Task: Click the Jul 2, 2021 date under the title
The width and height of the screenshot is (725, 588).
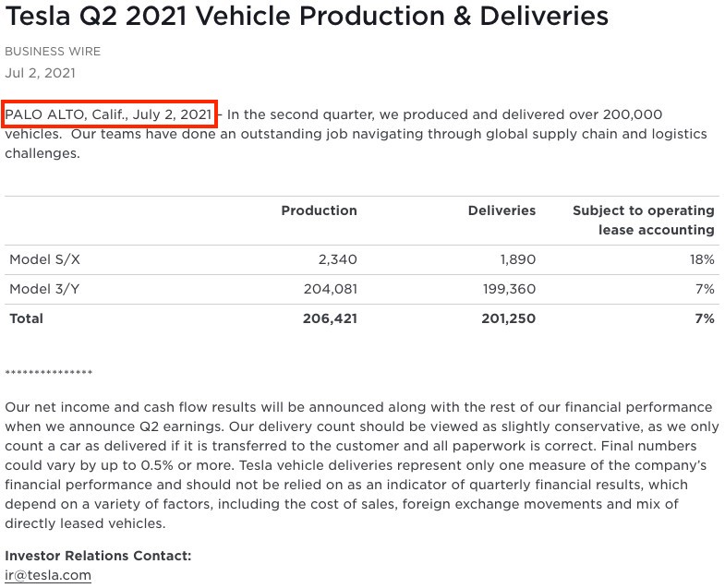Action: click(41, 73)
